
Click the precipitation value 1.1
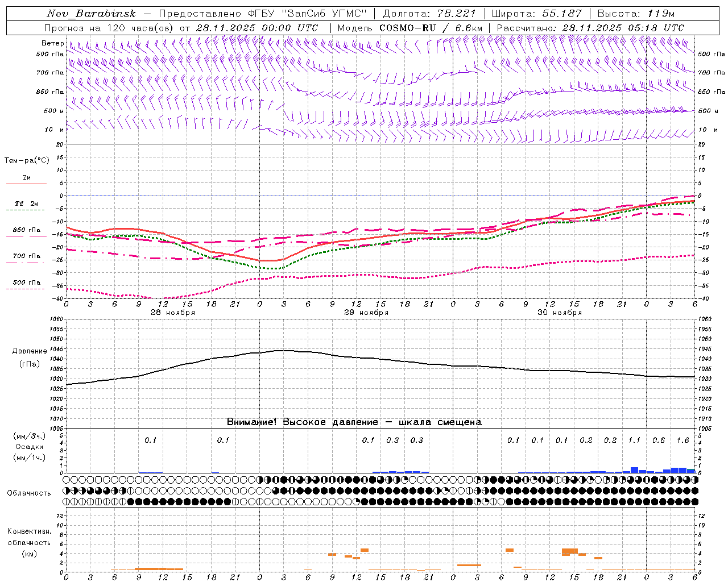(634, 440)
